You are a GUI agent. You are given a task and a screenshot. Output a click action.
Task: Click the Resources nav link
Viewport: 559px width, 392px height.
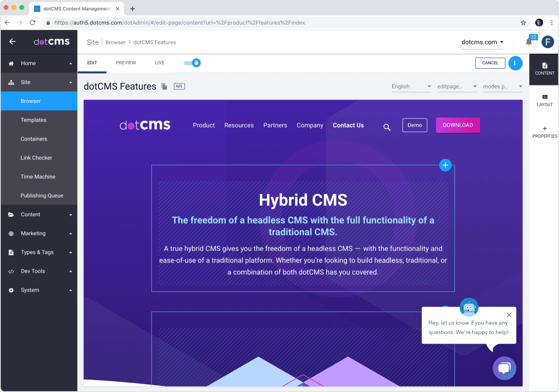pos(239,125)
